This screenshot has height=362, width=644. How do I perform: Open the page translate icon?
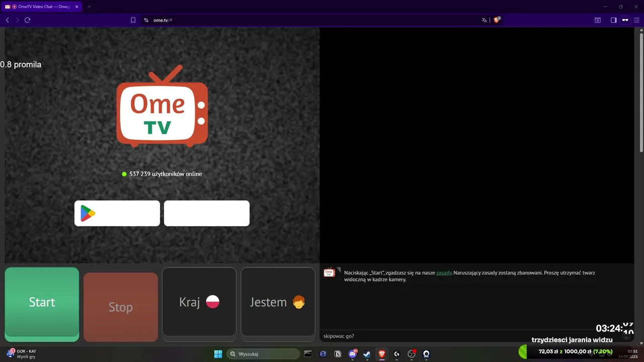484,20
